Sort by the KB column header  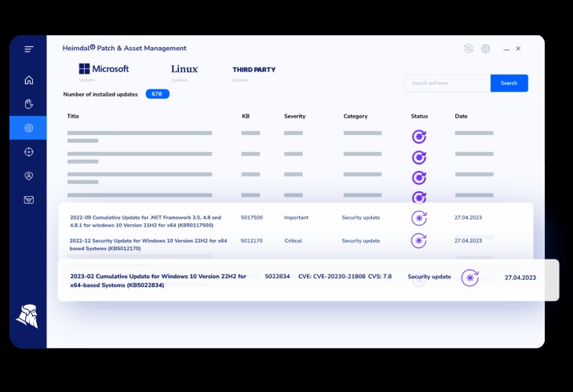(246, 116)
